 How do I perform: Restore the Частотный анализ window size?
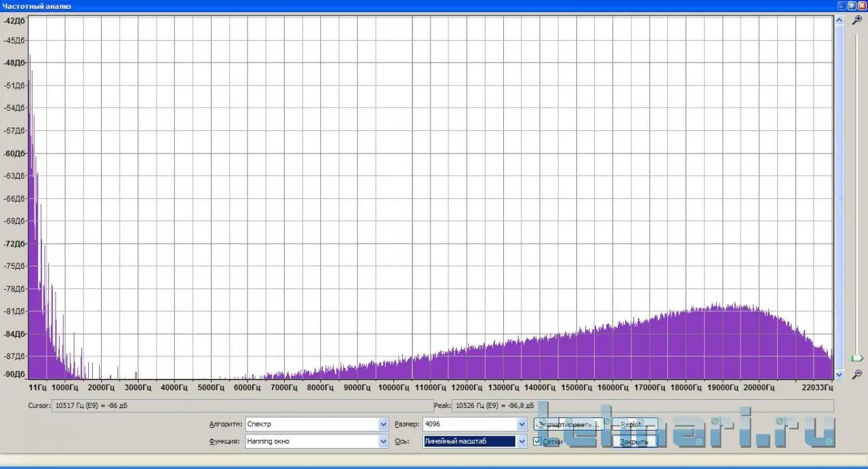(x=851, y=5)
